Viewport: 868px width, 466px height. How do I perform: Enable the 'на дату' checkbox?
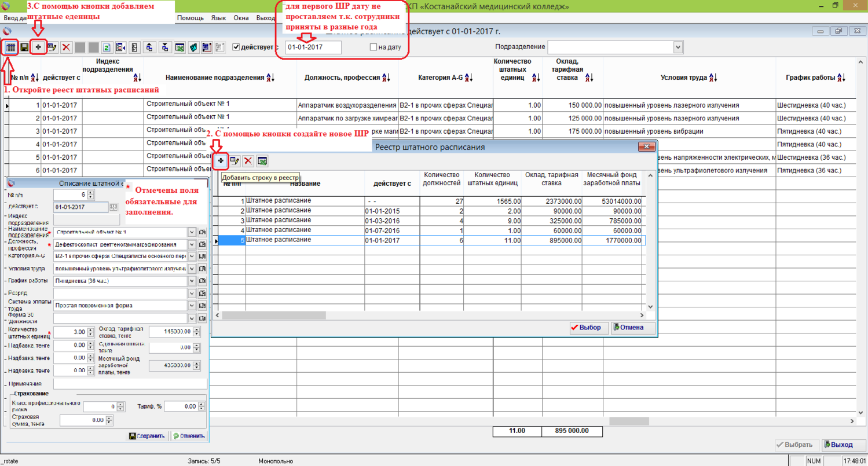click(373, 47)
